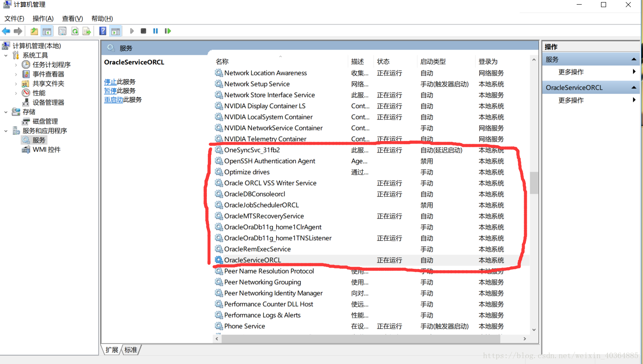Click the Start Service play icon

pyautogui.click(x=132, y=31)
